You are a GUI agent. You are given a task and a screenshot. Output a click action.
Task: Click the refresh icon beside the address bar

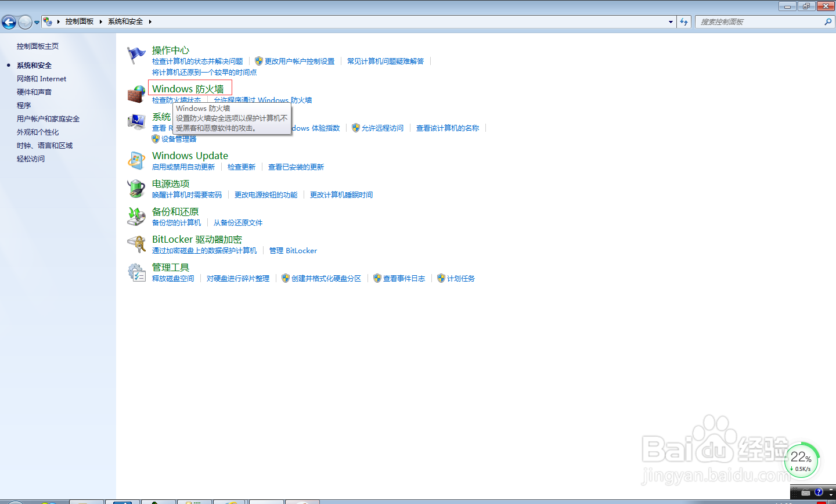pyautogui.click(x=684, y=21)
